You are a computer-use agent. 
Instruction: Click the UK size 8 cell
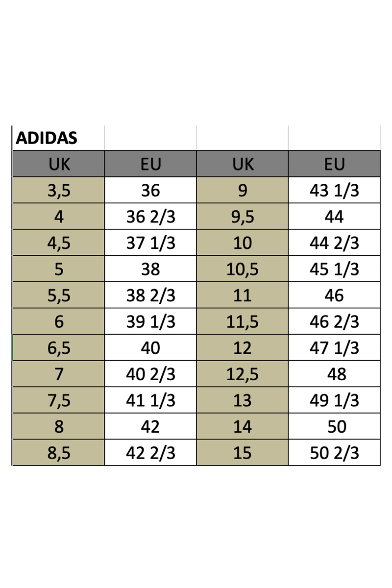coord(59,427)
